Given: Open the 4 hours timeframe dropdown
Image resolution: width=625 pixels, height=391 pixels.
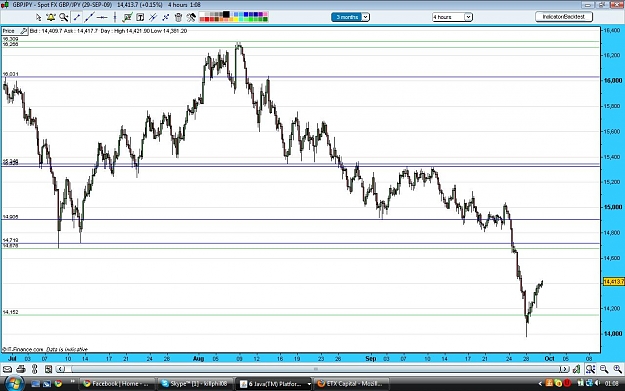Looking at the screenshot, I should (x=452, y=17).
